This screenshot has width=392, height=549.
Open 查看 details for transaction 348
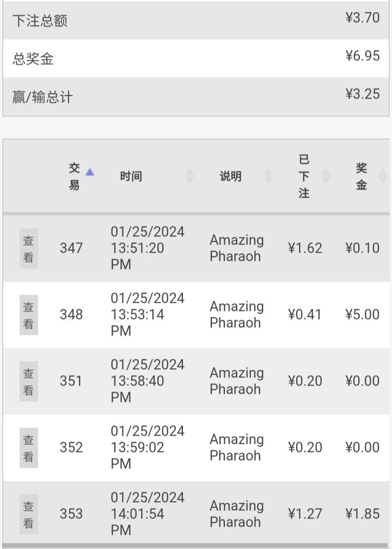28,315
